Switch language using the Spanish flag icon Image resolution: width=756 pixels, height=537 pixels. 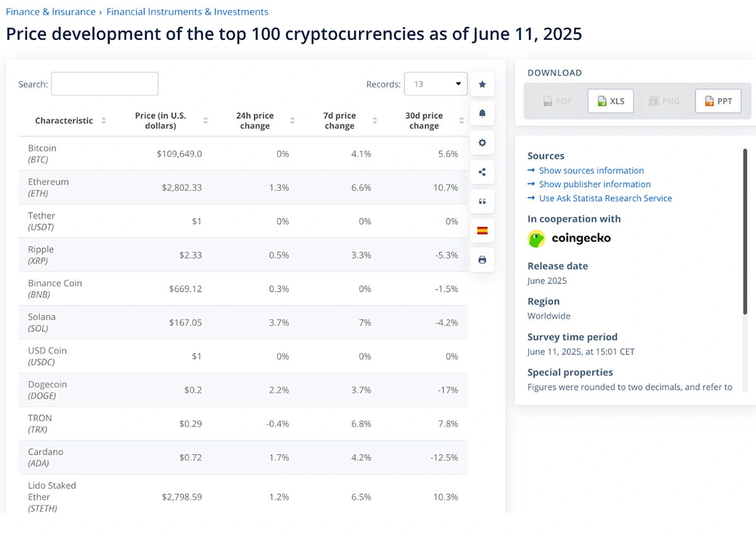[x=482, y=231]
